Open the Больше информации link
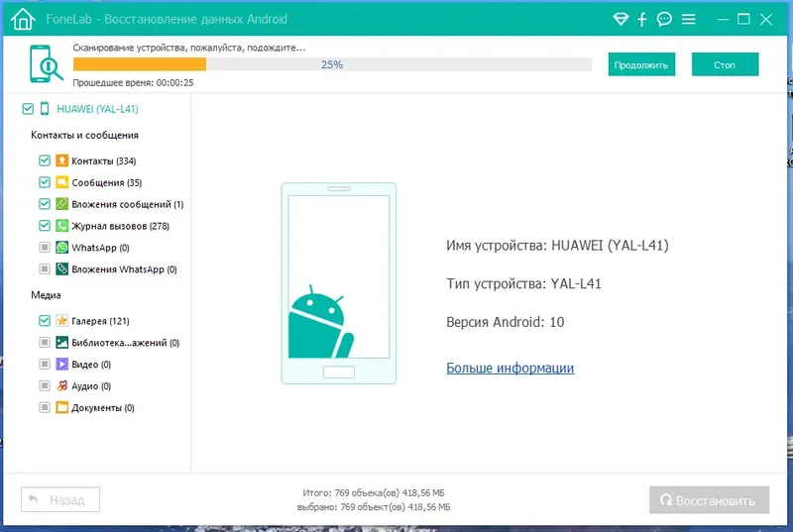Image resolution: width=793 pixels, height=532 pixels. click(x=510, y=368)
